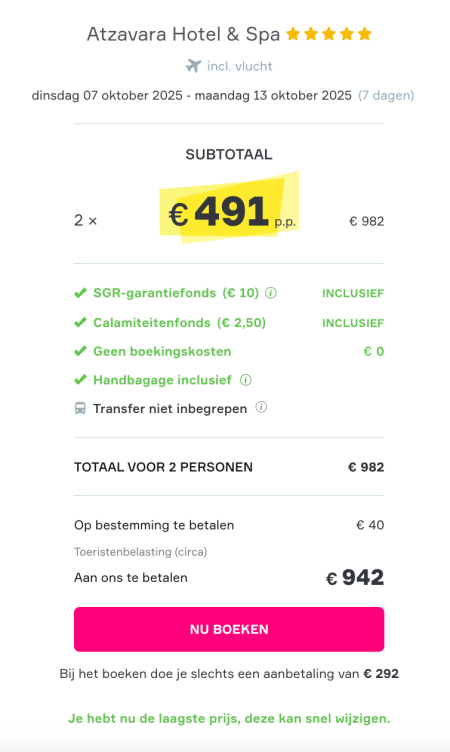Click the info icon next to Transfer niet inbegrepen
Image resolution: width=450 pixels, height=752 pixels.
coord(261,407)
